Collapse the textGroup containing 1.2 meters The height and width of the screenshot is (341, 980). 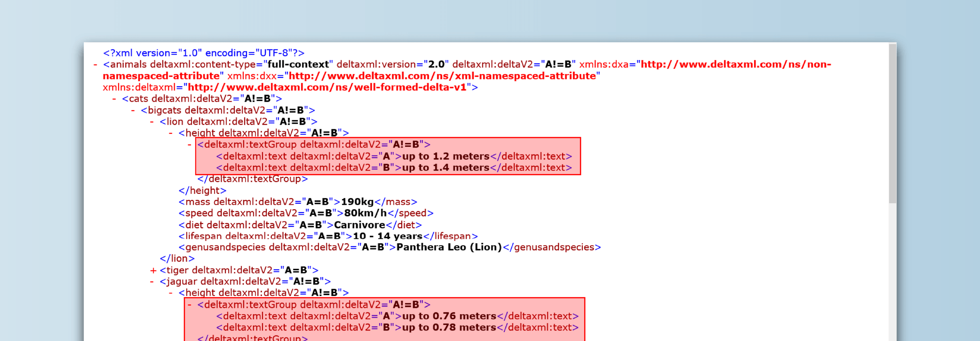[189, 145]
